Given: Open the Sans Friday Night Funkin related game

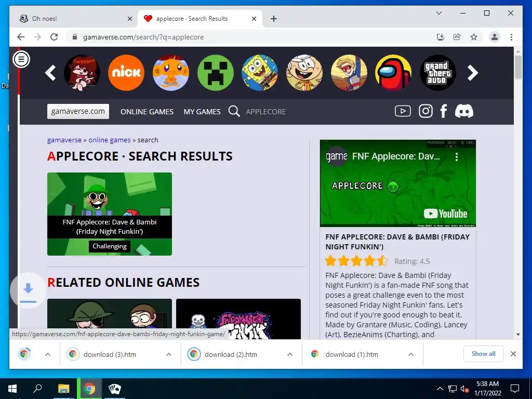Looking at the screenshot, I should click(238, 319).
